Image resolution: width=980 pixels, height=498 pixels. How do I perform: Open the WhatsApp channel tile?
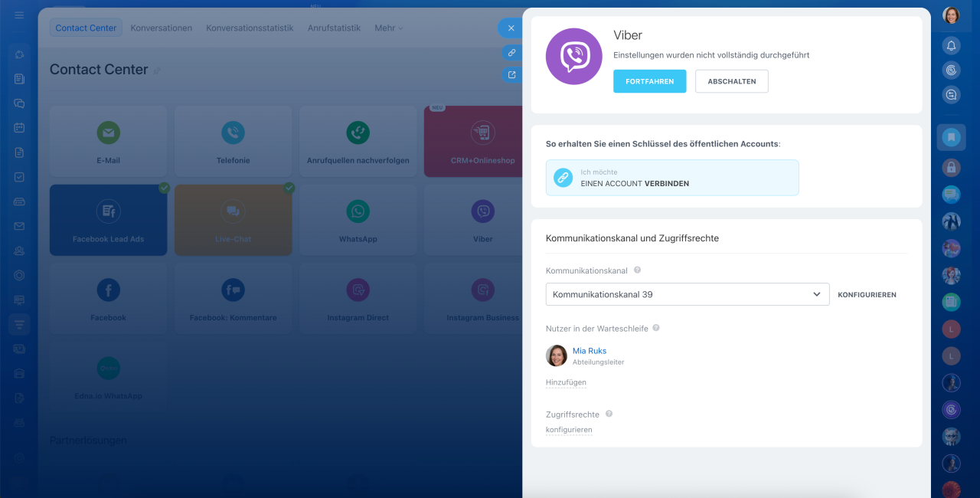[x=358, y=220]
